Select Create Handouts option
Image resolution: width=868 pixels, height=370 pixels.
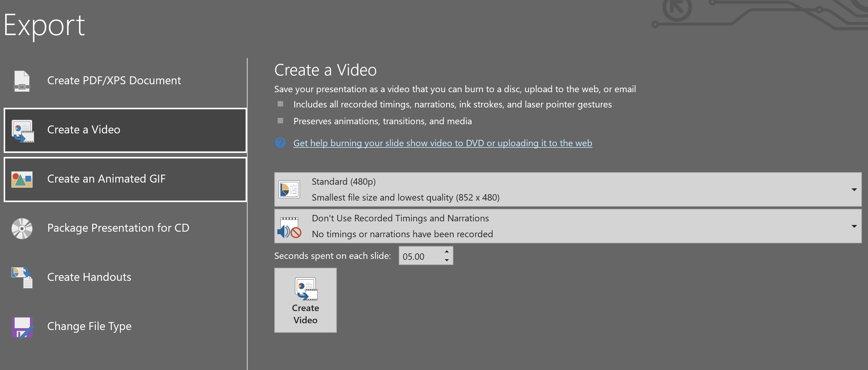(125, 277)
